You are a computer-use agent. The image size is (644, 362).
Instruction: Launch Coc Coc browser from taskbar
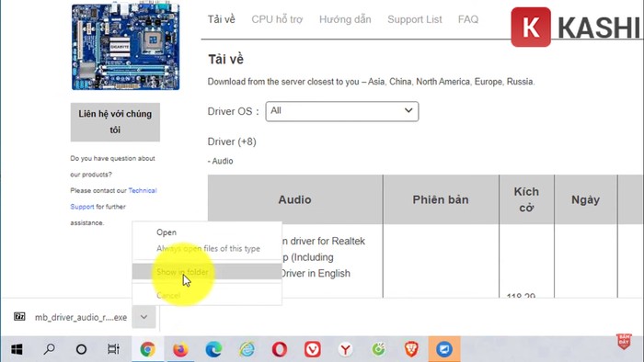tap(379, 349)
